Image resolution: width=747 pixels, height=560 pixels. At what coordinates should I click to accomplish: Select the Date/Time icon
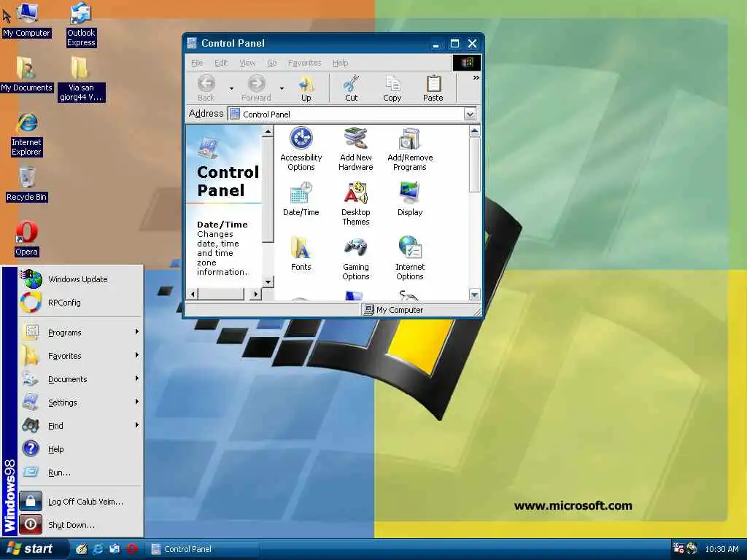(301, 199)
